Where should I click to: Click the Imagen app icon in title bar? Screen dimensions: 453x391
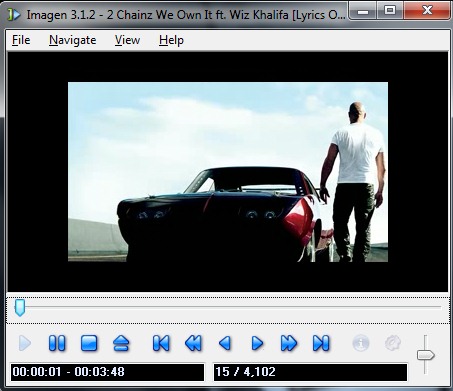pyautogui.click(x=14, y=15)
